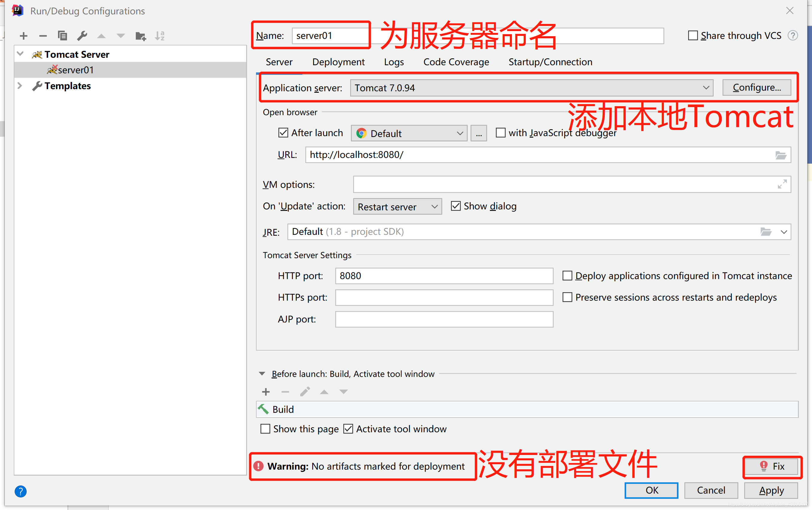Click the HTTPs port field

(444, 298)
